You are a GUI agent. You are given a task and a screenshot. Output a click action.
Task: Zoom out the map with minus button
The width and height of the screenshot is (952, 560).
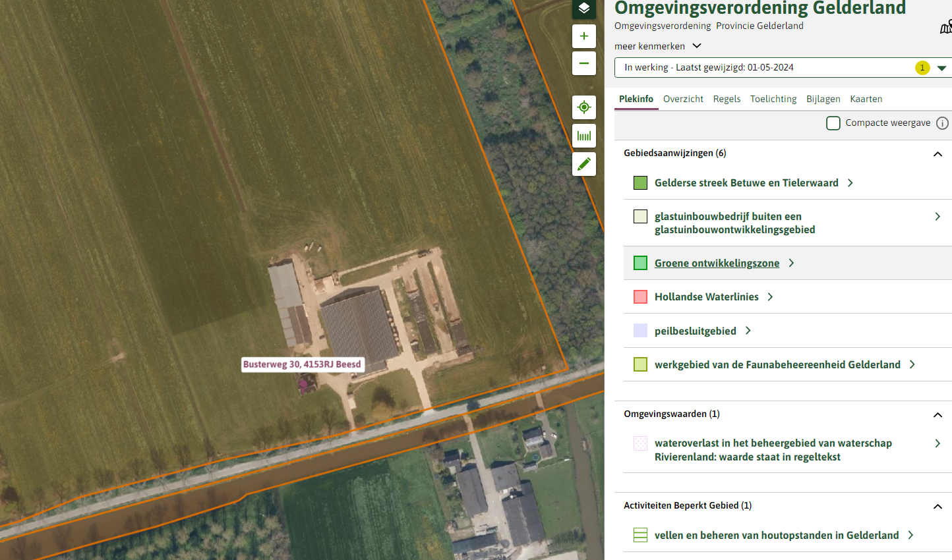[584, 63]
